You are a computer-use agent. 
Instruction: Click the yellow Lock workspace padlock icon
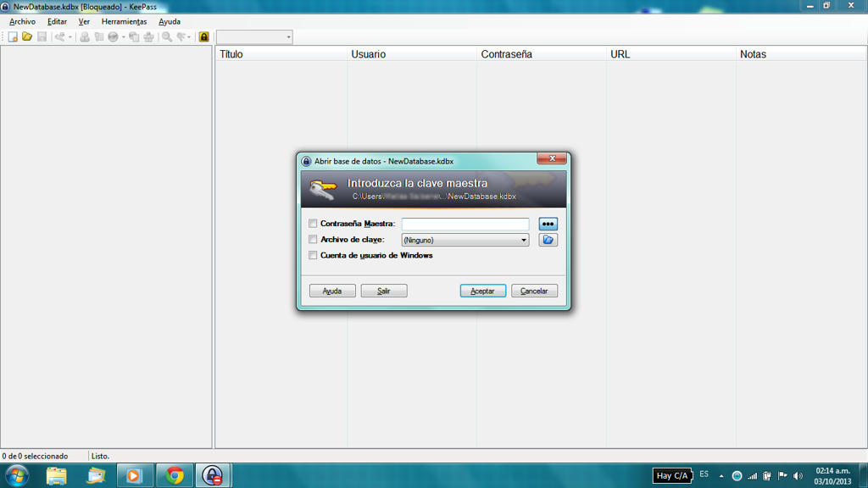tap(203, 37)
